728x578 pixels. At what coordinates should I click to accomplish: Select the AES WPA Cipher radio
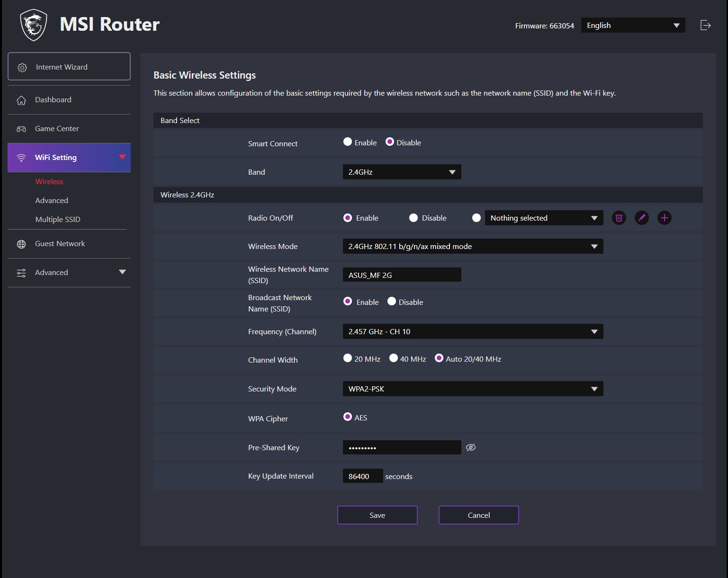[x=348, y=417]
